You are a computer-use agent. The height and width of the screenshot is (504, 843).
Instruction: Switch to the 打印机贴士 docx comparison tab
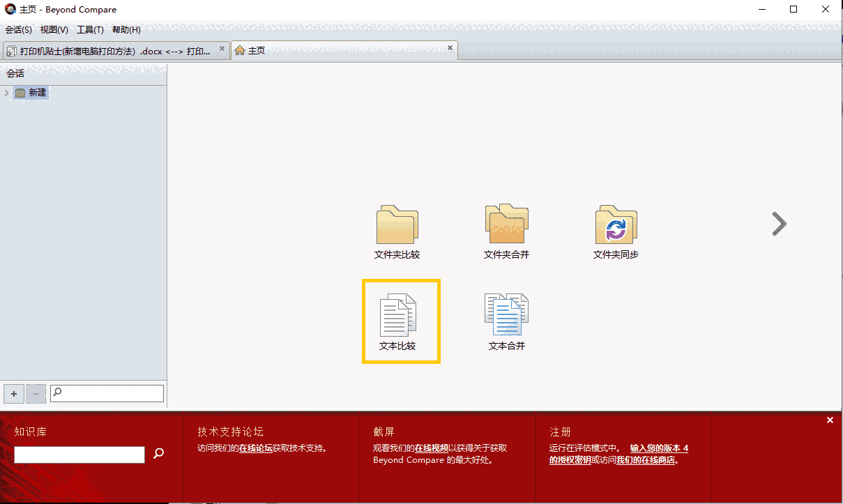(x=112, y=50)
